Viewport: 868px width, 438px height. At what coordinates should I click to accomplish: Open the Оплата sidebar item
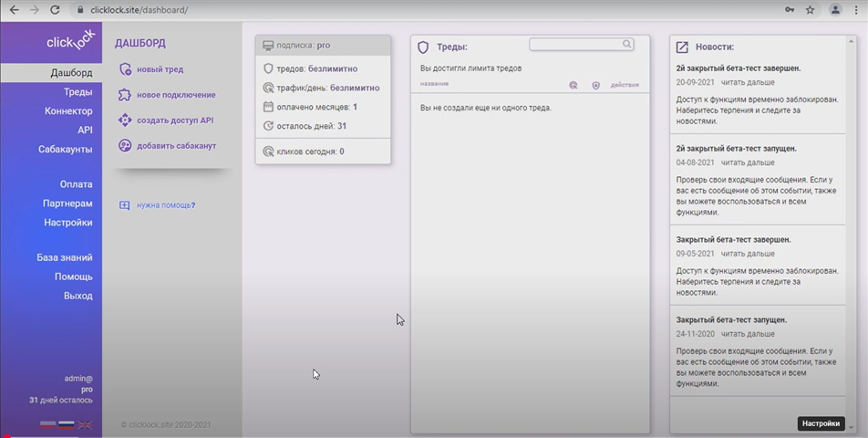coord(76,184)
